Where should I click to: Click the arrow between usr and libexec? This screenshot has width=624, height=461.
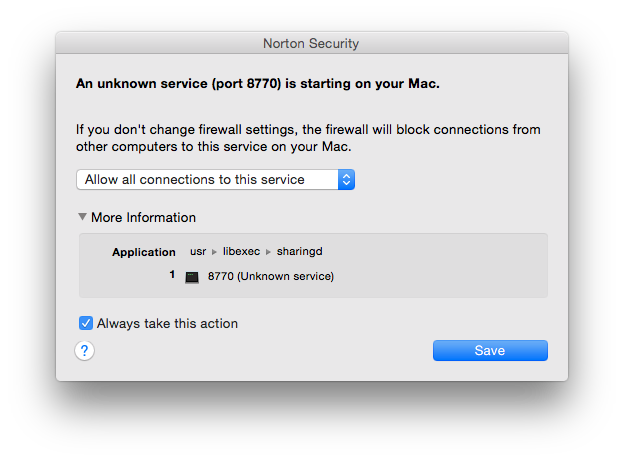point(214,252)
